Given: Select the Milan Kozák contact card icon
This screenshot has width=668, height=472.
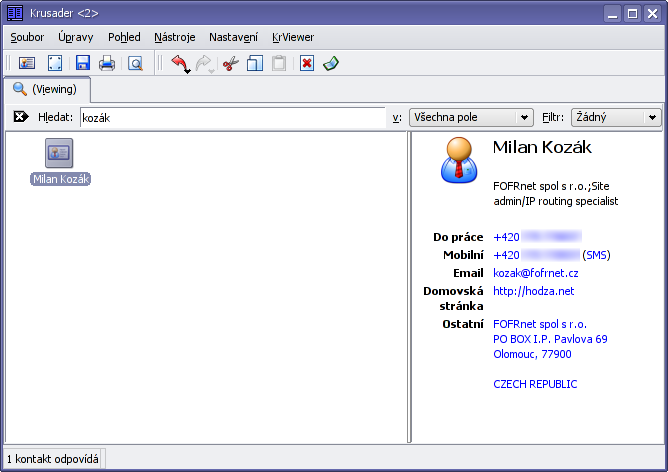Looking at the screenshot, I should (59, 153).
